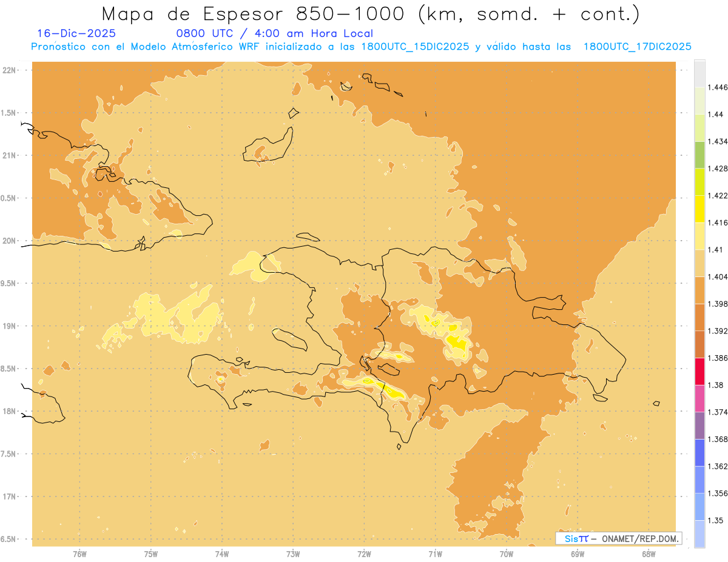Click the longitude label "70W"
Screen dimensions: 728x562
click(x=507, y=554)
